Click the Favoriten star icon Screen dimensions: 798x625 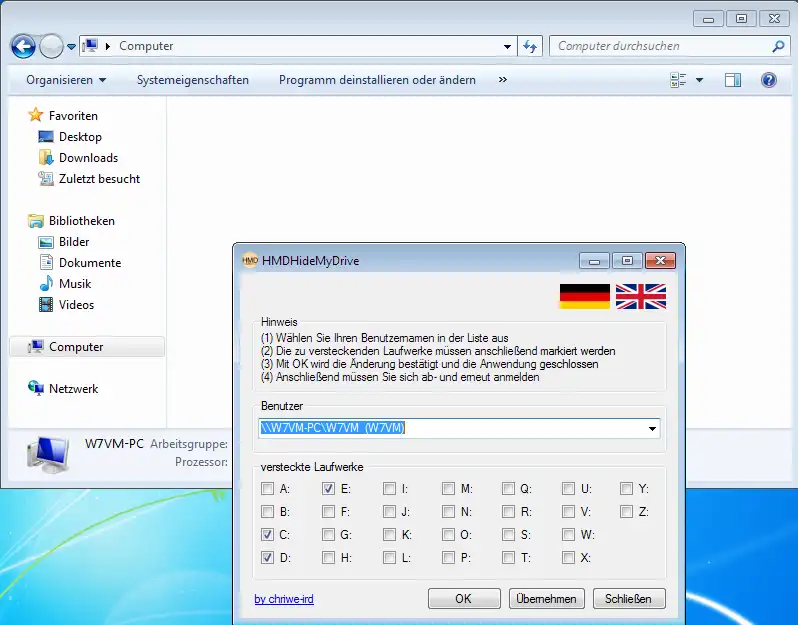(x=36, y=115)
